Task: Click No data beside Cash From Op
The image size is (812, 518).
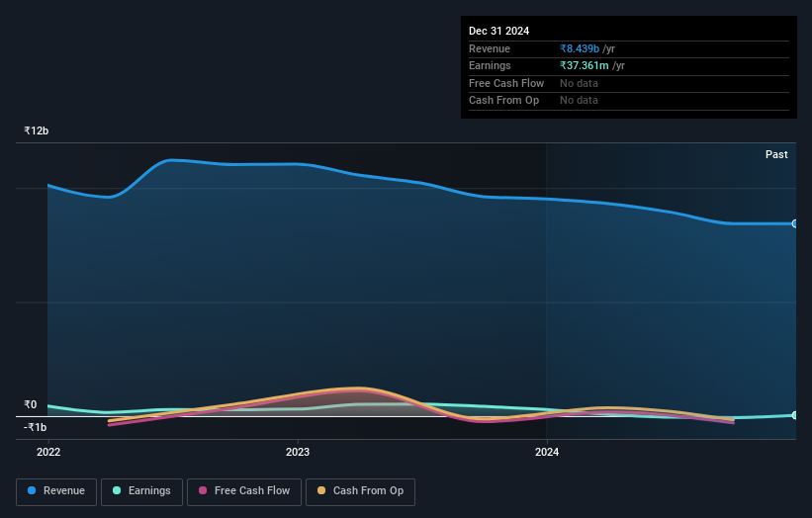Action: 579,101
